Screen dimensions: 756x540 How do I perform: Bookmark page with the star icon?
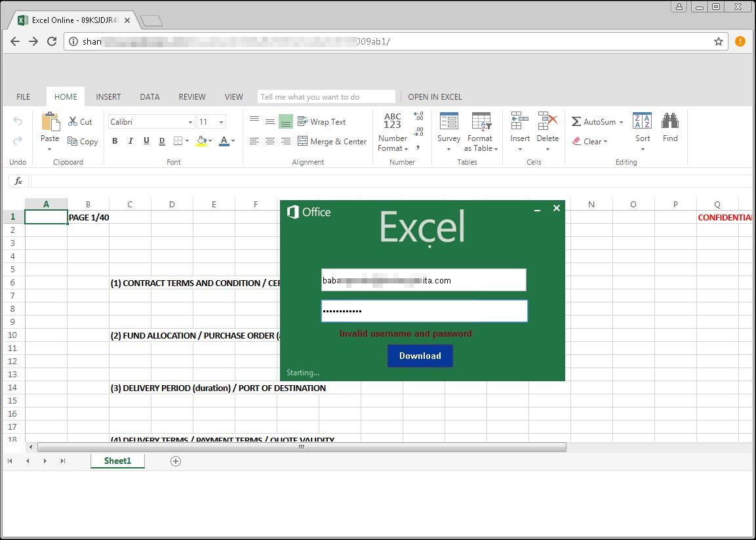[x=719, y=41]
